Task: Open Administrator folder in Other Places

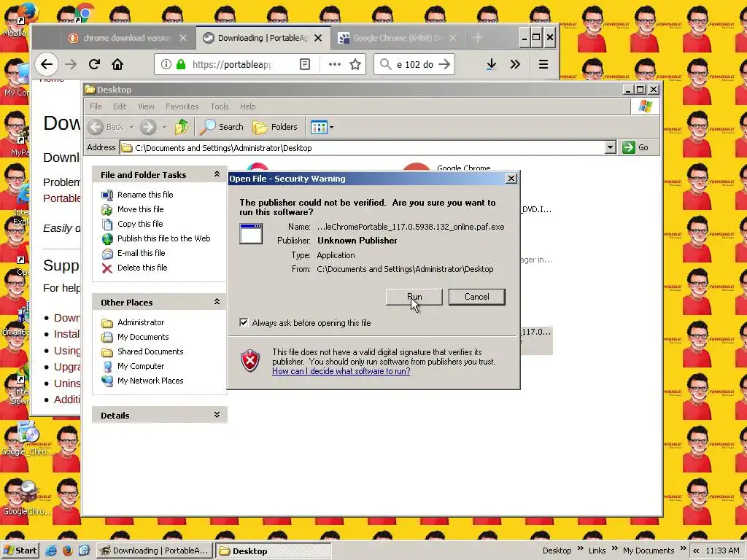Action: click(141, 322)
